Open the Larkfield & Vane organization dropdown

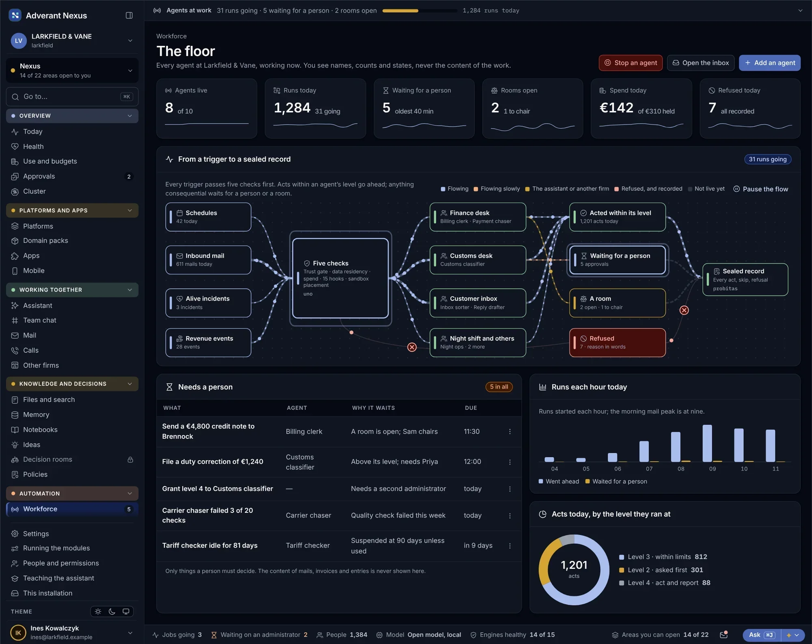tap(72, 41)
